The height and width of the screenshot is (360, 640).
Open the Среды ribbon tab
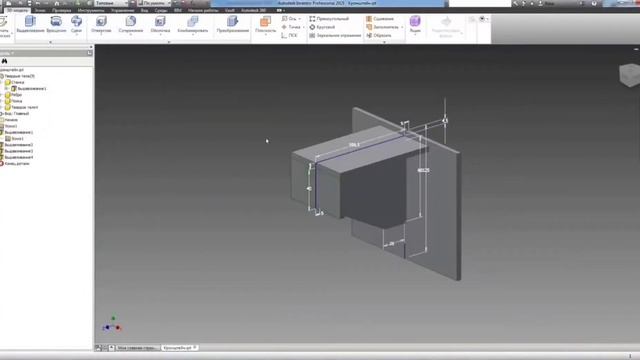click(x=161, y=10)
